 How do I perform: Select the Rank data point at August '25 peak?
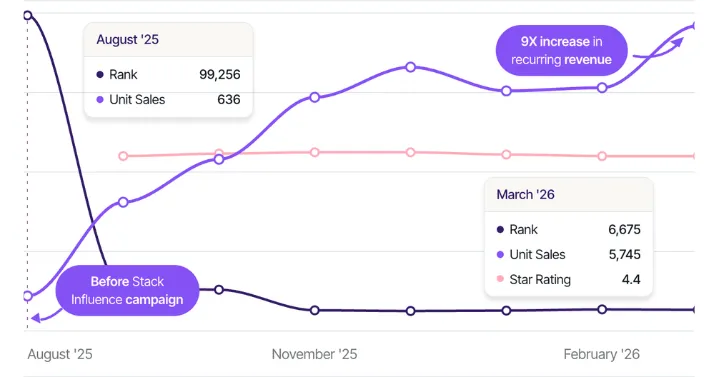click(28, 16)
